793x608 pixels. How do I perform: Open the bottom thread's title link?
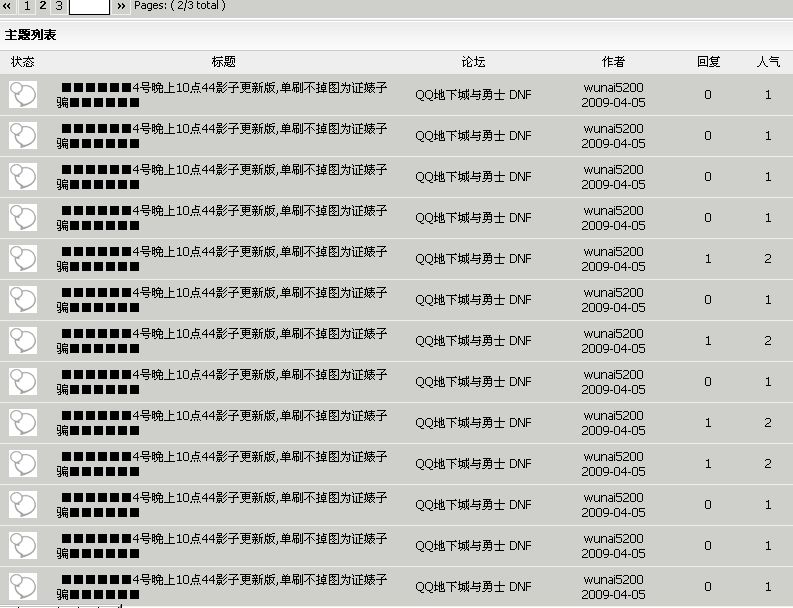click(222, 587)
